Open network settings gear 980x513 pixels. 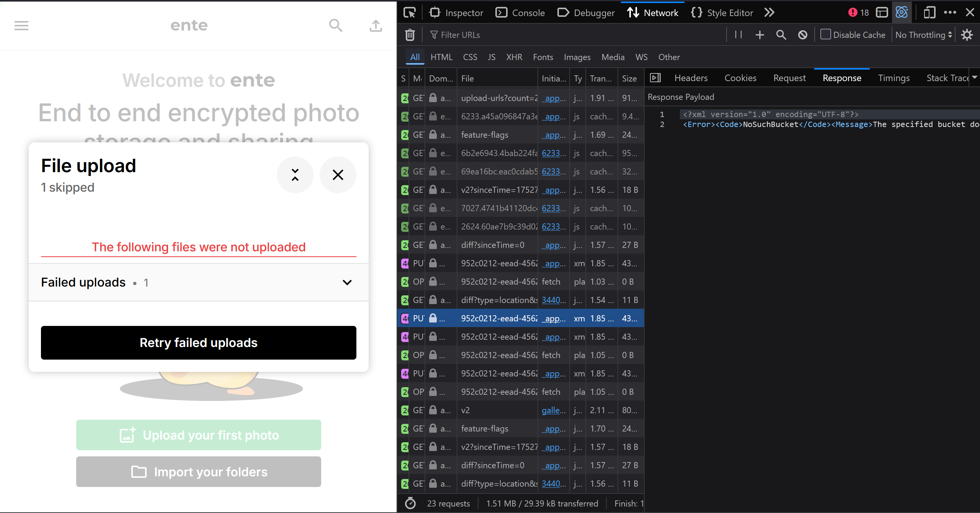pyautogui.click(x=967, y=35)
